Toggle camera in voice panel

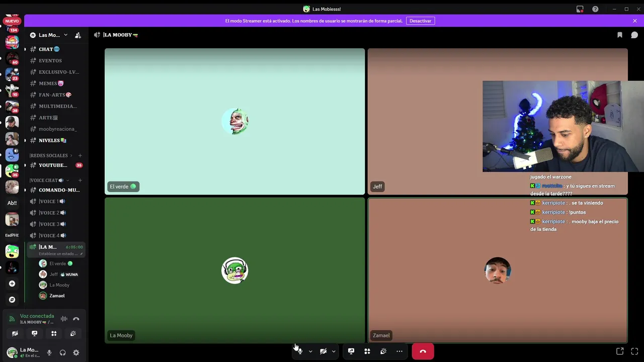pyautogui.click(x=15, y=333)
